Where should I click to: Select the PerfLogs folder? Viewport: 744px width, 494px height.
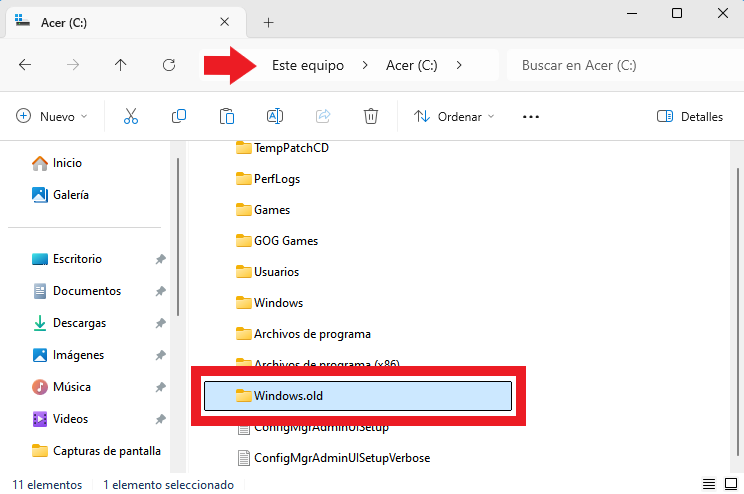pyautogui.click(x=268, y=179)
